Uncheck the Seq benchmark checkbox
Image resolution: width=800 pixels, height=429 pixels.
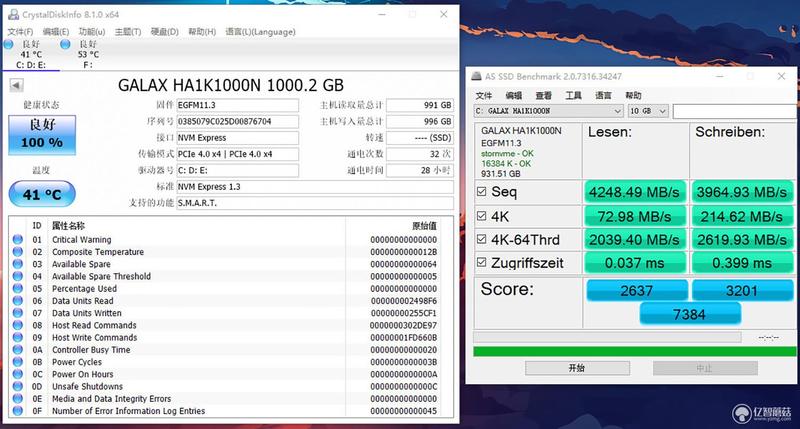tap(481, 191)
